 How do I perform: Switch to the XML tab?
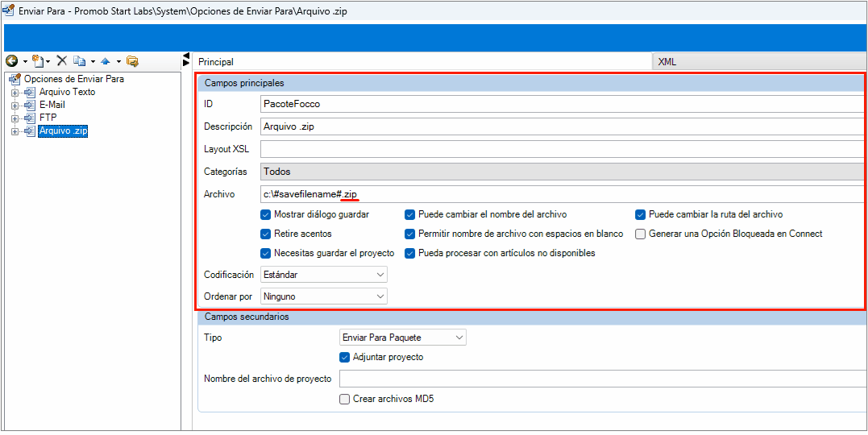pyautogui.click(x=760, y=62)
